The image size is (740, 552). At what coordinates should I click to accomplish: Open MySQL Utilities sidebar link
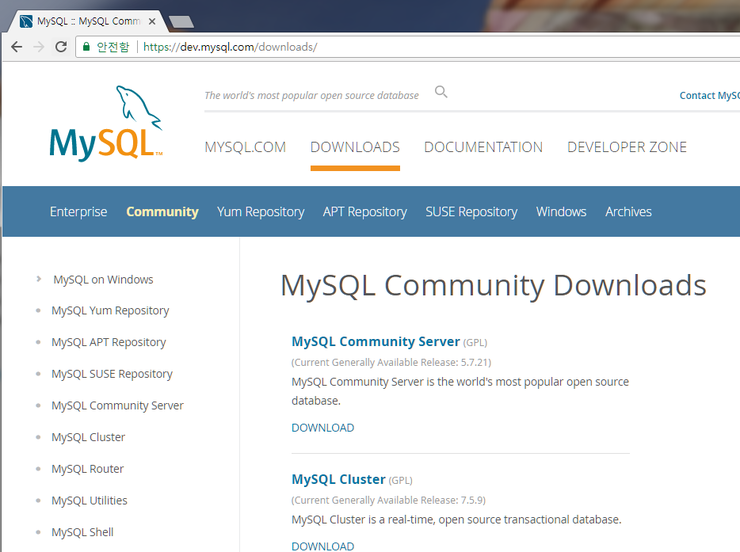click(x=89, y=501)
